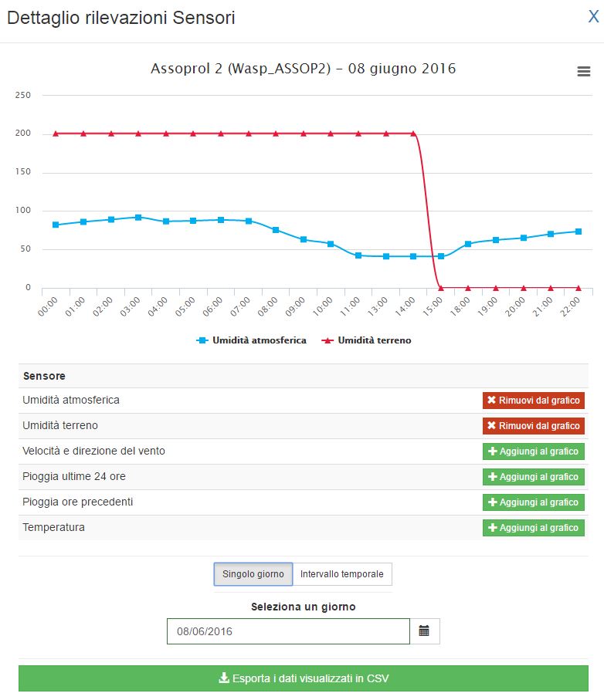604x700 pixels.
Task: Remove Umidità atmosferica from the chart
Action: [x=534, y=401]
